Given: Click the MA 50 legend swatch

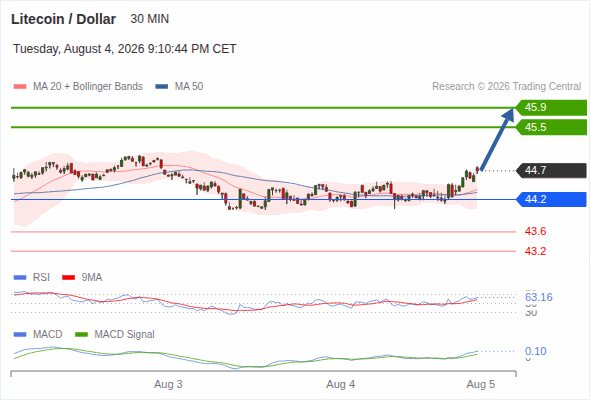Looking at the screenshot, I should click(162, 87).
